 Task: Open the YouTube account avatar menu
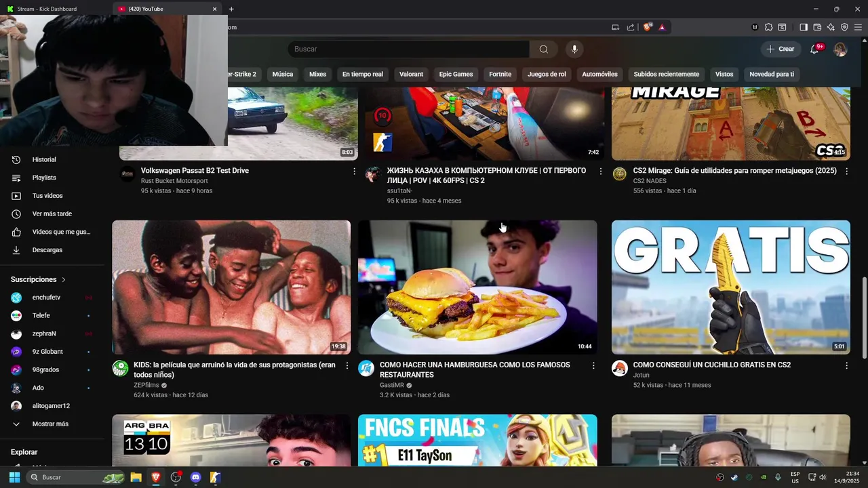[840, 49]
